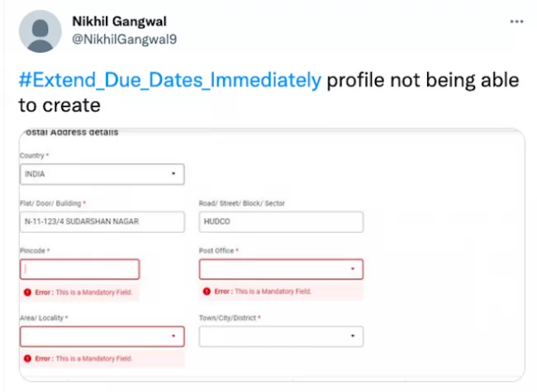The height and width of the screenshot is (392, 537).
Task: Expand the Country dropdown showing INDIA
Action: [x=102, y=174]
